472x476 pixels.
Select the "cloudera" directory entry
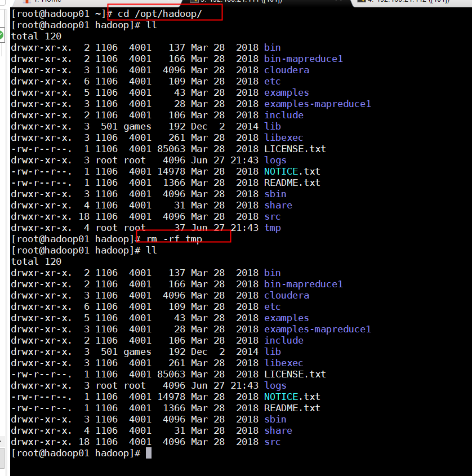[287, 70]
